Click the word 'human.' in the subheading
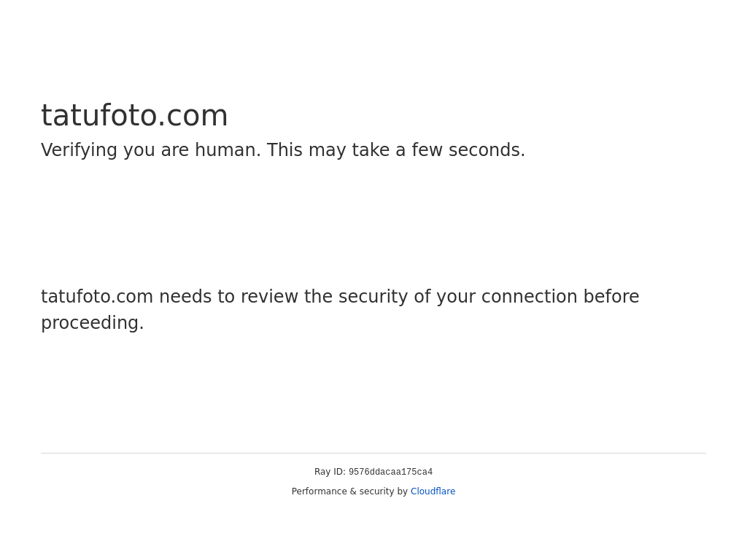This screenshot has height=560, width=747. click(x=228, y=150)
